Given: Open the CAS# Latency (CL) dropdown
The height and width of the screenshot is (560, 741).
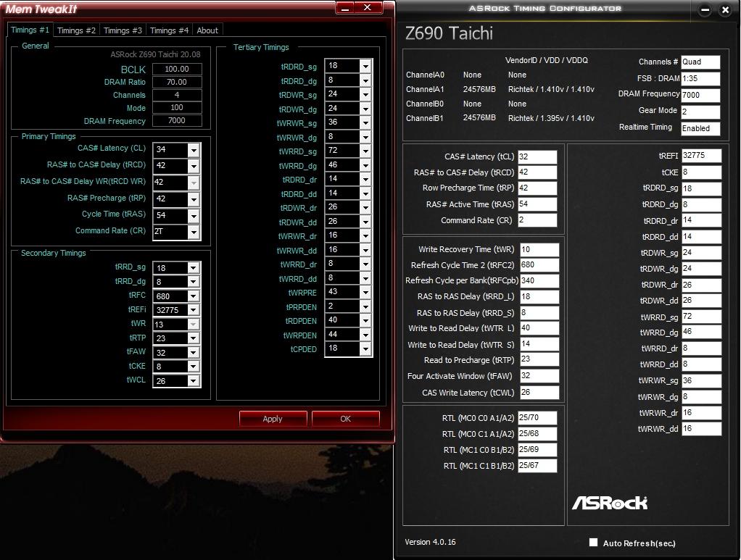Looking at the screenshot, I should pos(193,150).
